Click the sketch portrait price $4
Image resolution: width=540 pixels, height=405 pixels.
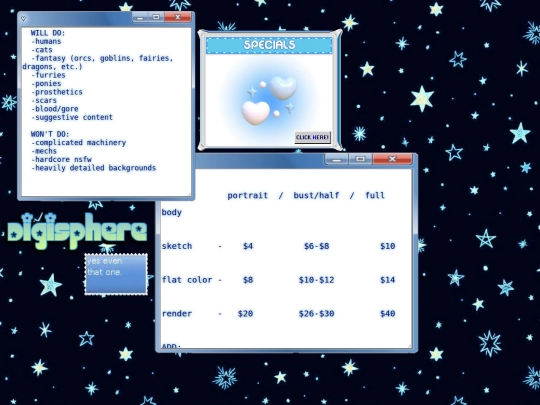[x=248, y=246]
